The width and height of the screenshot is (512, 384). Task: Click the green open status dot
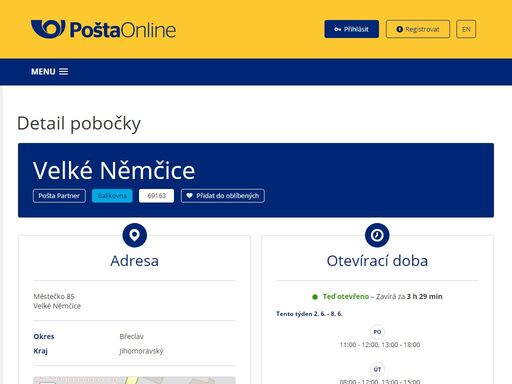pos(315,297)
